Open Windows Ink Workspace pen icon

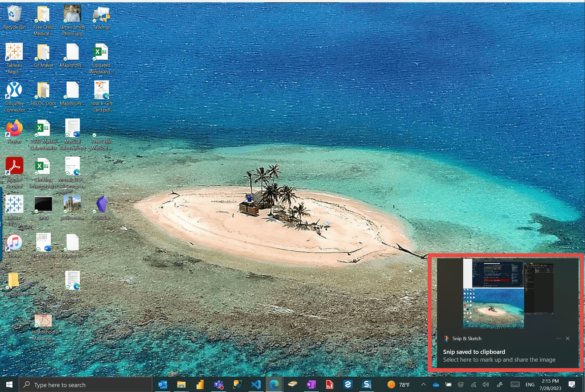tap(499, 385)
